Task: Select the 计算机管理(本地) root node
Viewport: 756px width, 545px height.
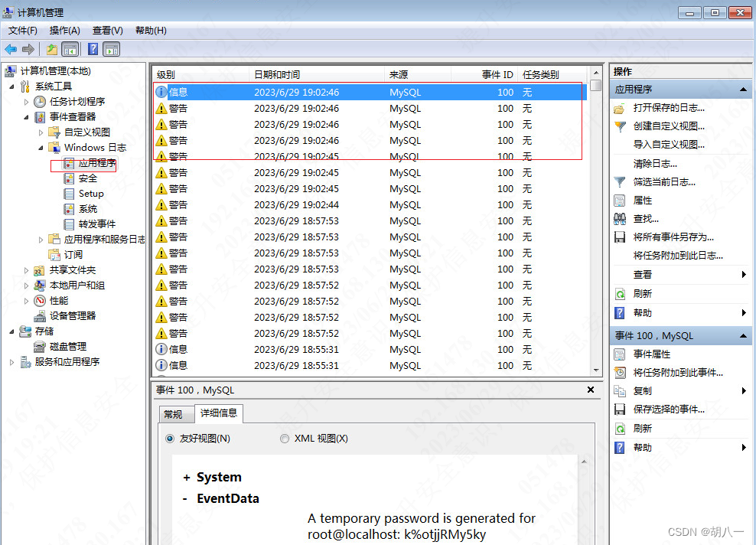Action: (x=55, y=71)
